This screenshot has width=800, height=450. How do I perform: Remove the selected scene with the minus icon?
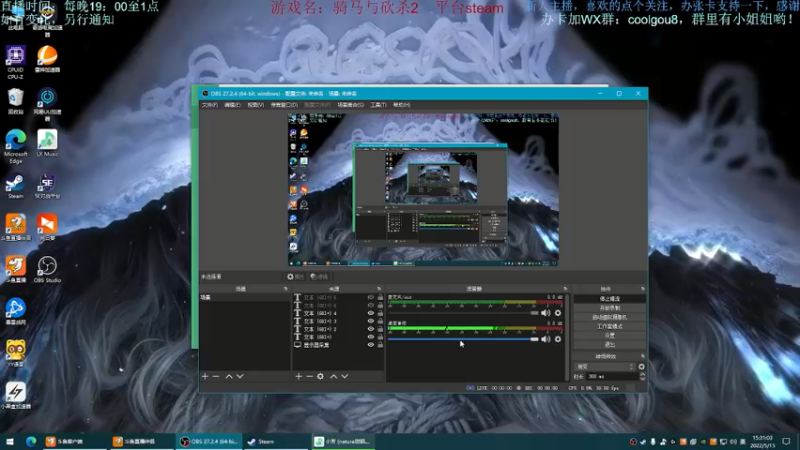216,376
